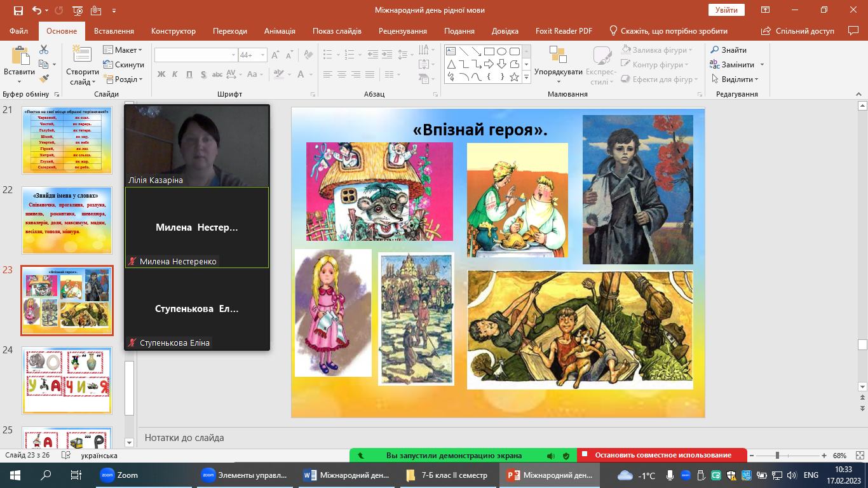Cut selection with the scissors icon
Screen dimensions: 868x488
44,50
